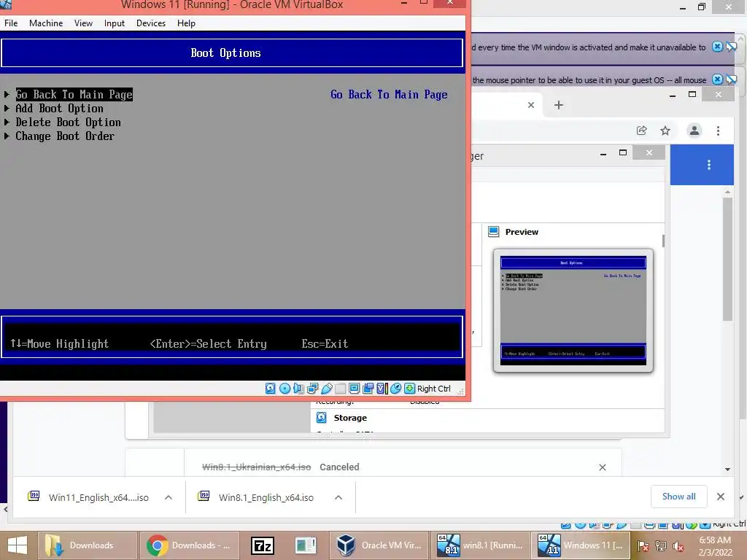Select Add Boot Option entry
This screenshot has height=560, width=747.
(x=59, y=108)
